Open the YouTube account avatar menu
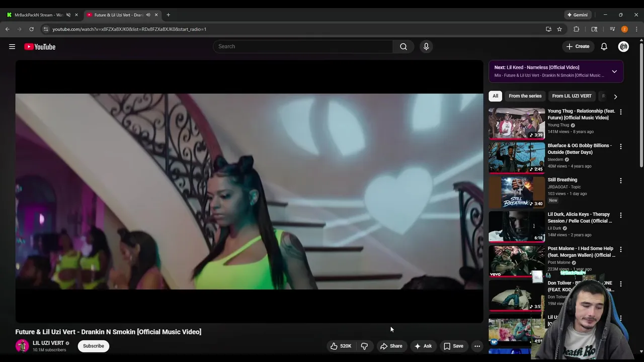 (623, 46)
